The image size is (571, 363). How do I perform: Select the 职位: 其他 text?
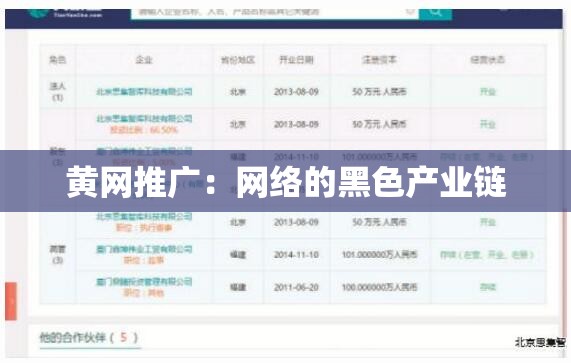(x=144, y=293)
